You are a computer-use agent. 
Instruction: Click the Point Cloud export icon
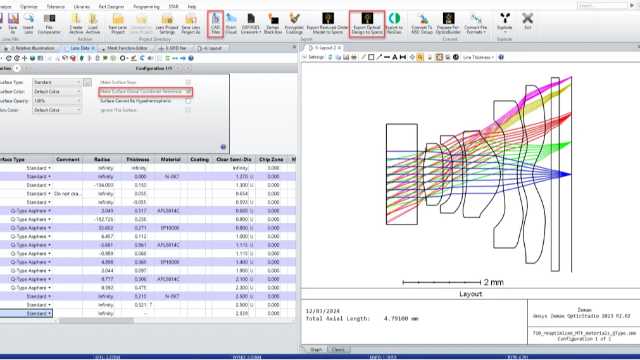[x=231, y=23]
